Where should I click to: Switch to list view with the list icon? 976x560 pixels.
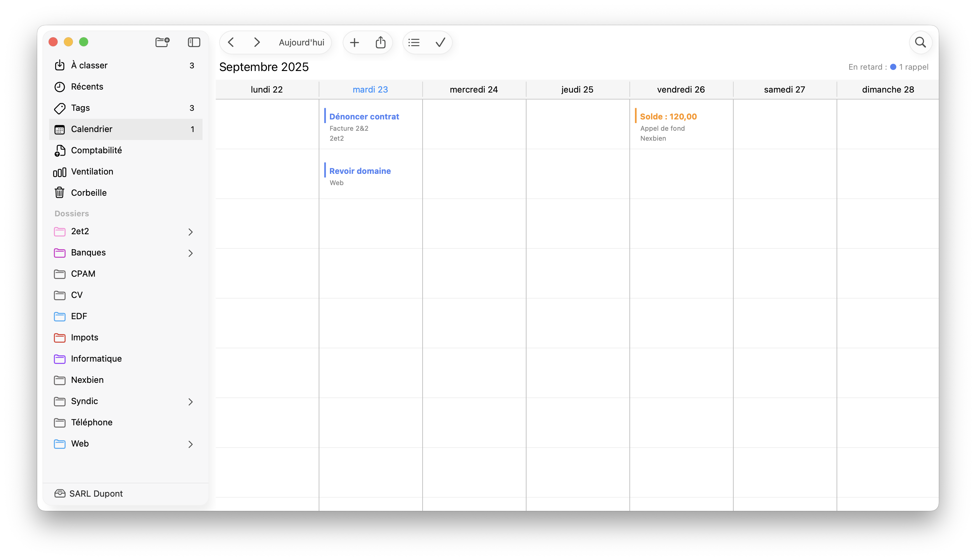[x=414, y=42]
